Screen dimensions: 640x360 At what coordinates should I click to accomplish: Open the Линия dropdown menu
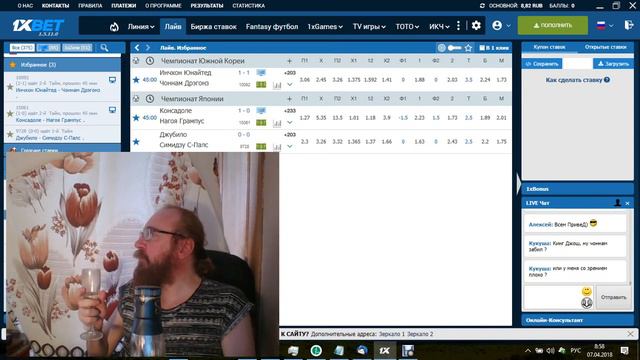(x=141, y=27)
